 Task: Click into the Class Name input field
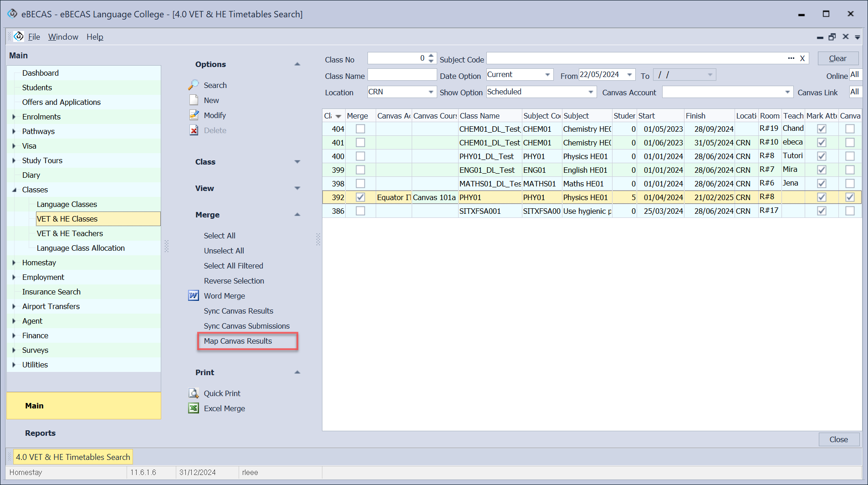click(402, 75)
